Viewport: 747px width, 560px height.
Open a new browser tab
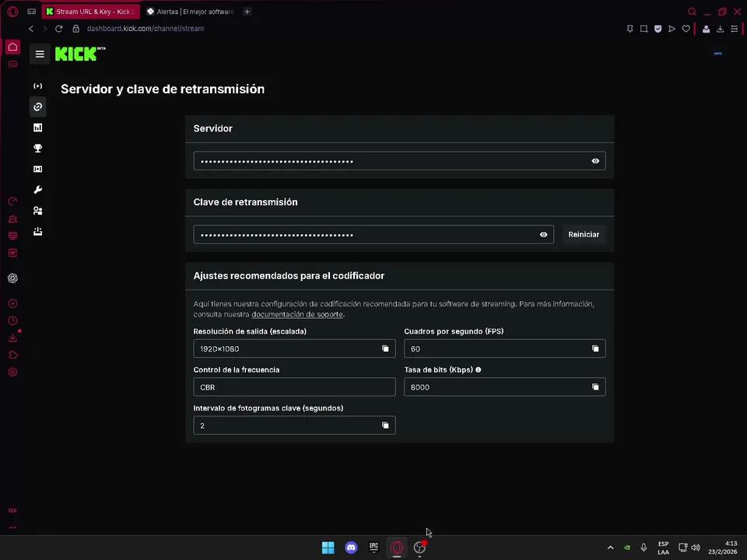247,12
